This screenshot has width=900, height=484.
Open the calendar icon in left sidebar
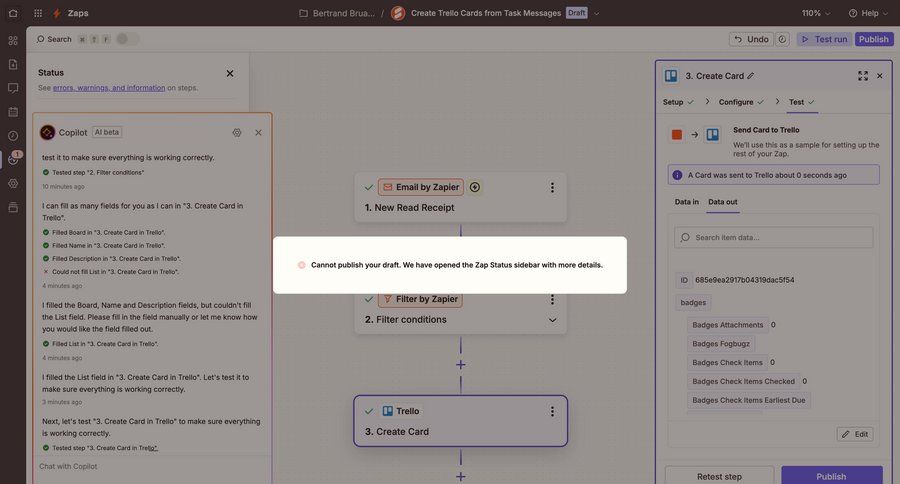click(13, 112)
